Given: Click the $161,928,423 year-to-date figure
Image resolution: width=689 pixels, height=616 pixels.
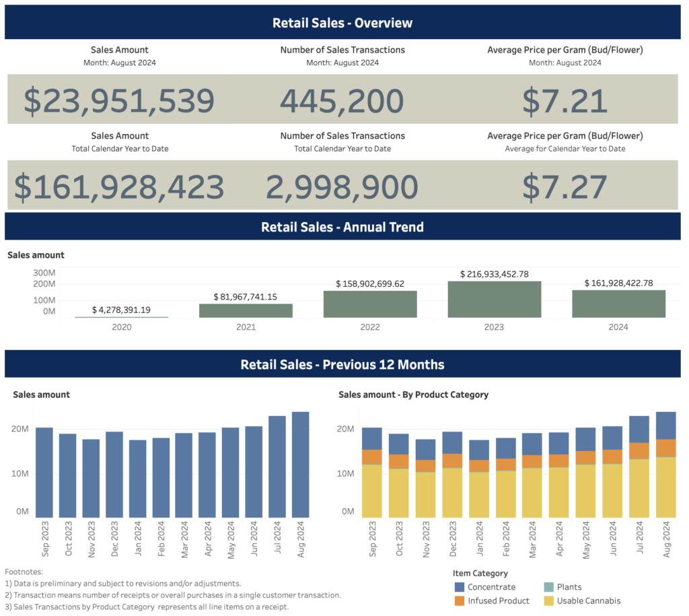Looking at the screenshot, I should tap(120, 184).
